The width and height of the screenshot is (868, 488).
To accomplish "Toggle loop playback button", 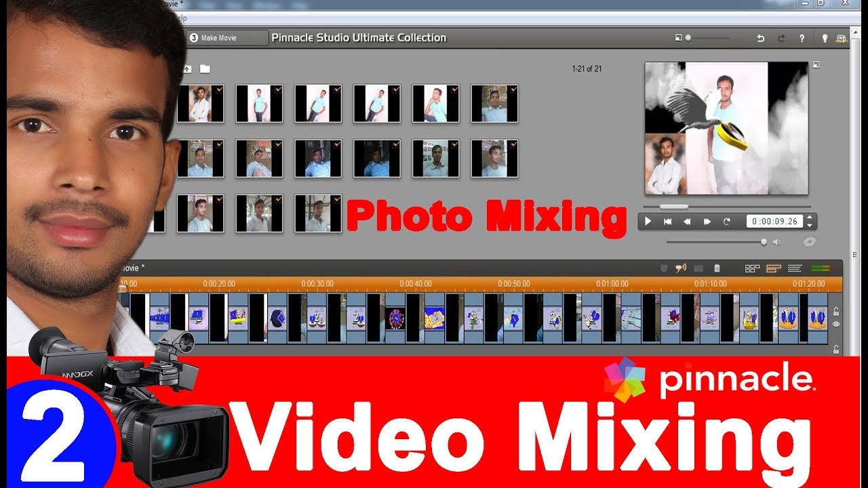I will click(727, 221).
